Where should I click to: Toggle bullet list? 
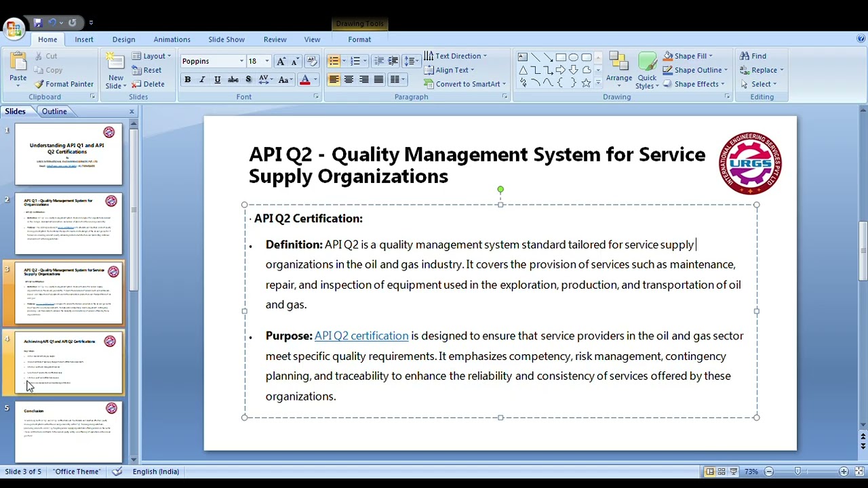[x=334, y=61]
